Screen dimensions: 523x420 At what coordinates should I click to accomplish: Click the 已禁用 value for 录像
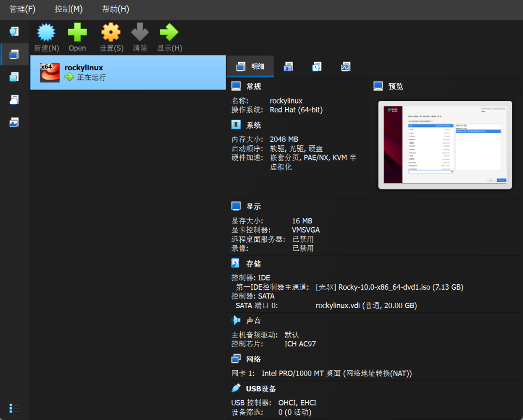(x=303, y=248)
